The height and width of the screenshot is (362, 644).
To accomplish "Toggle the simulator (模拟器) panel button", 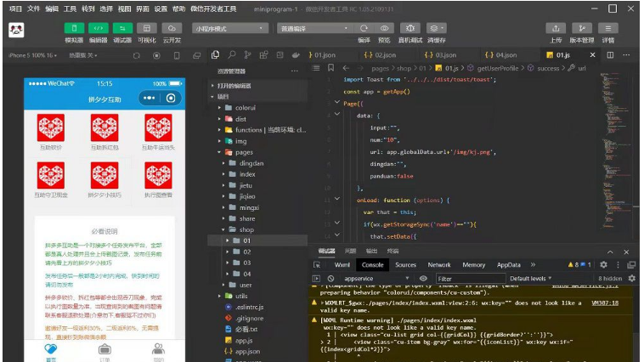I will click(x=74, y=28).
